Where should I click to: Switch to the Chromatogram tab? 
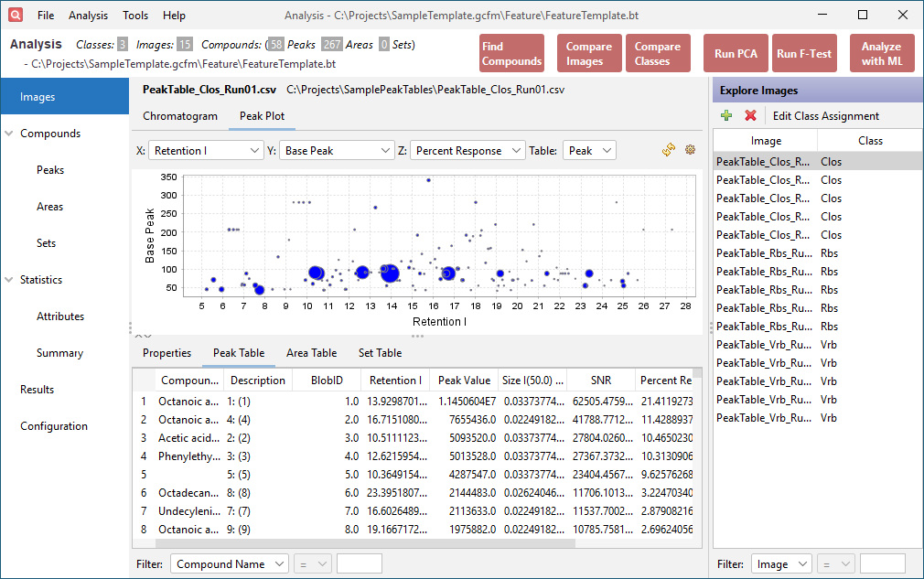180,116
